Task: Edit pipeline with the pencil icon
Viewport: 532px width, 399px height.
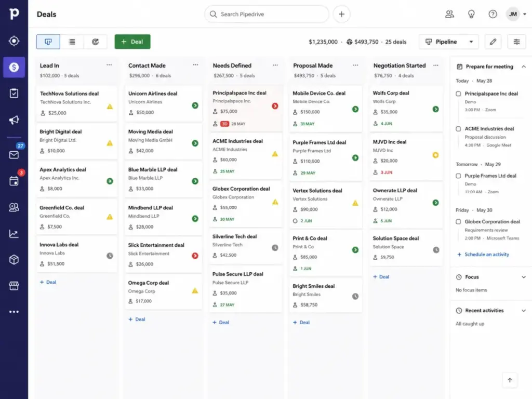Action: 493,42
